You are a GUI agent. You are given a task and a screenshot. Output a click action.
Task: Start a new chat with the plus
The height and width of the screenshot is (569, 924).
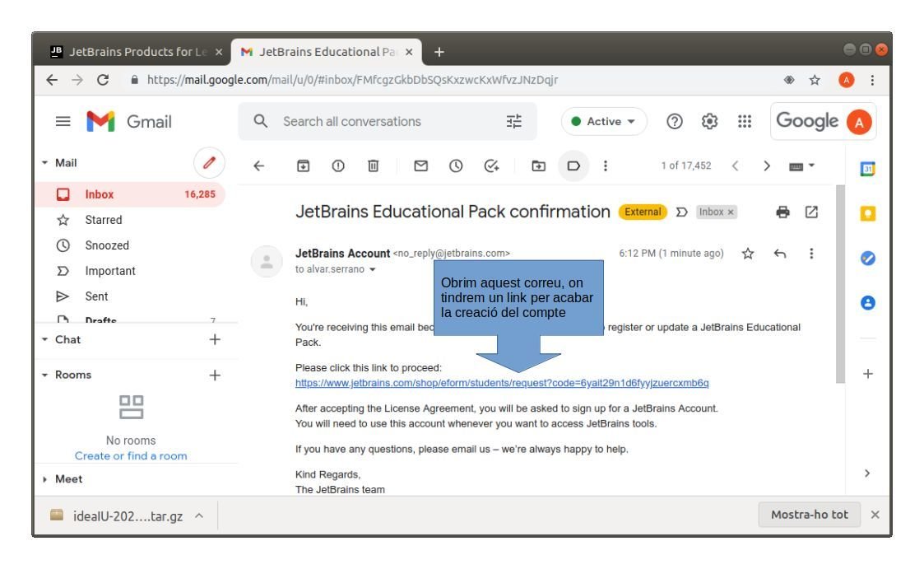tap(215, 339)
